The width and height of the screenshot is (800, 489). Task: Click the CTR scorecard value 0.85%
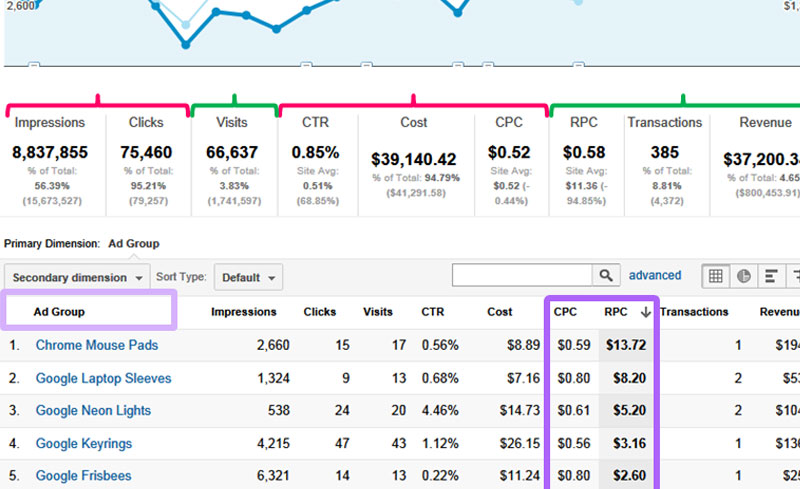[315, 152]
